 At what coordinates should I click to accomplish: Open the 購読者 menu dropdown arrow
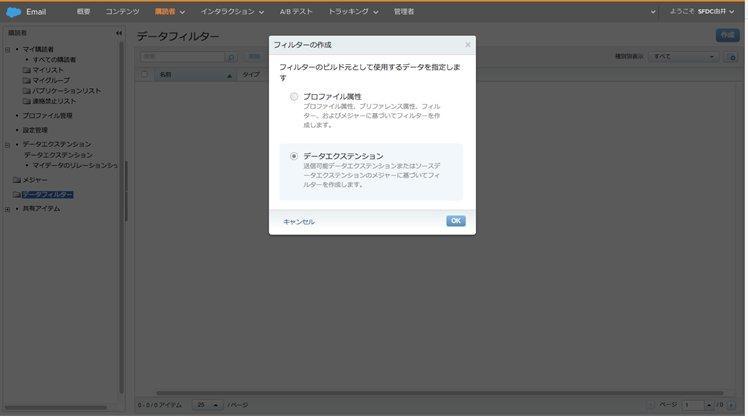182,12
